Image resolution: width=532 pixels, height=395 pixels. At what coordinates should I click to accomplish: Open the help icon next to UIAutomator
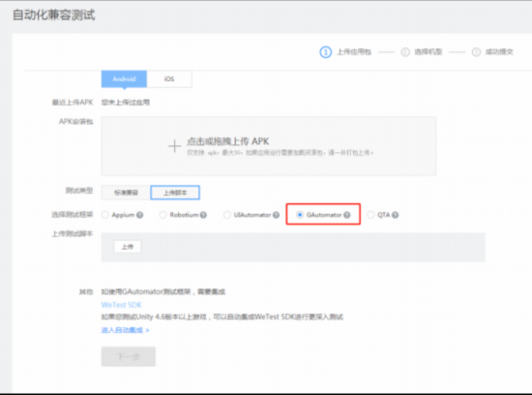277,215
